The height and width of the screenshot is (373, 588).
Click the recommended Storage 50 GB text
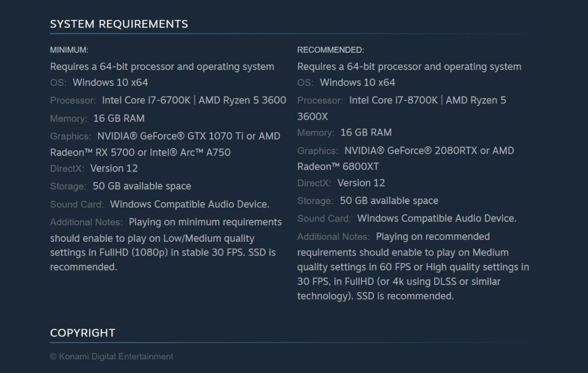tap(390, 200)
